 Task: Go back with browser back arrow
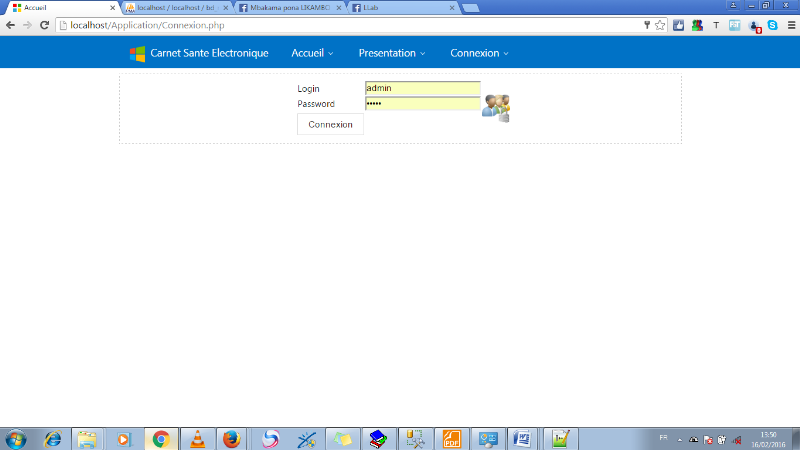(x=10, y=25)
